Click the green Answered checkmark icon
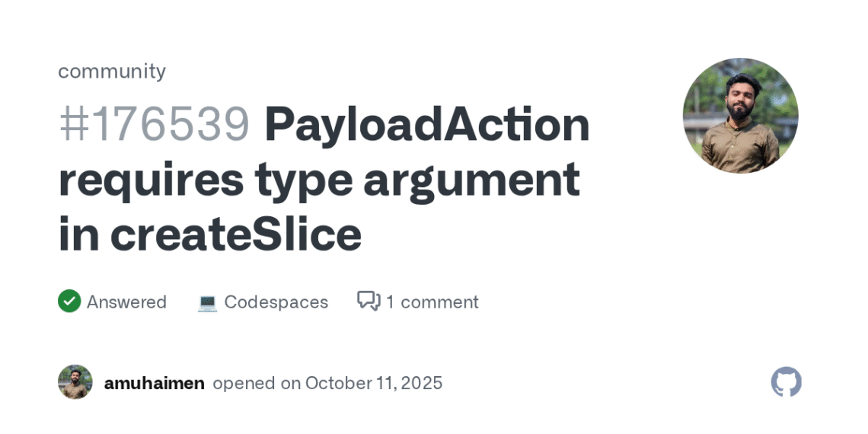This screenshot has width=868, height=434. 69,302
